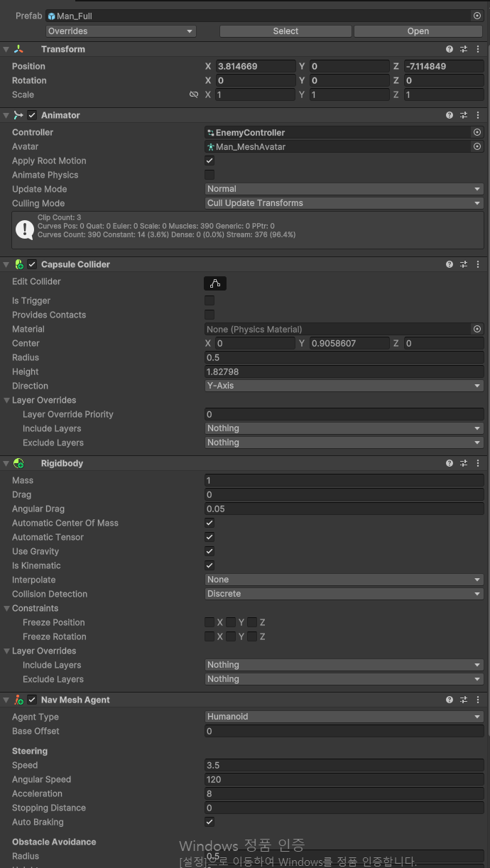Open help for Rigidbody component
Viewport: 490px width, 868px height.
coord(450,463)
